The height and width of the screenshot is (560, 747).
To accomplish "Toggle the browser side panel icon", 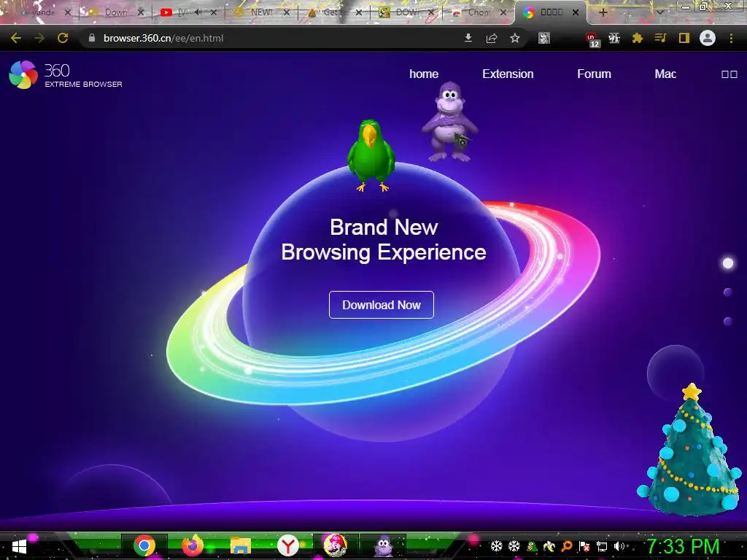I will coord(684,38).
